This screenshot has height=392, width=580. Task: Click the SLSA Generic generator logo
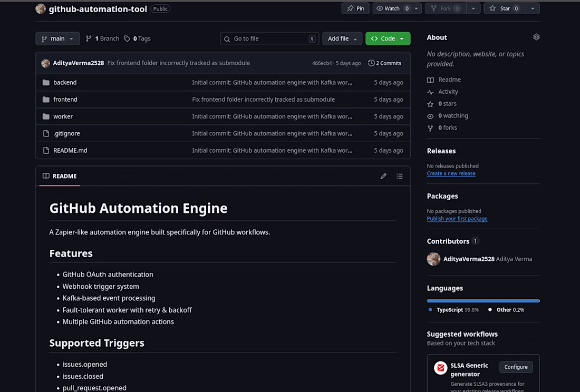tap(440, 368)
